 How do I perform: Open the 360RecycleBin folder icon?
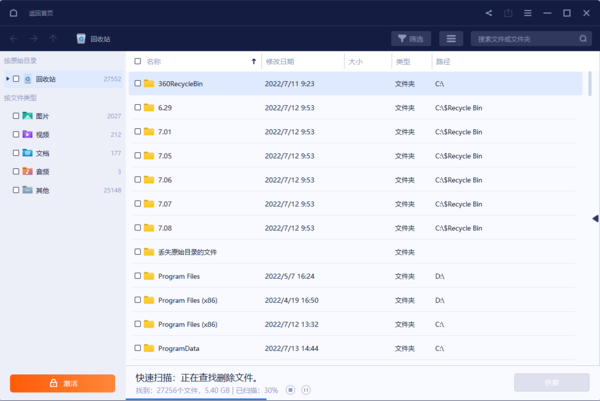pos(149,83)
